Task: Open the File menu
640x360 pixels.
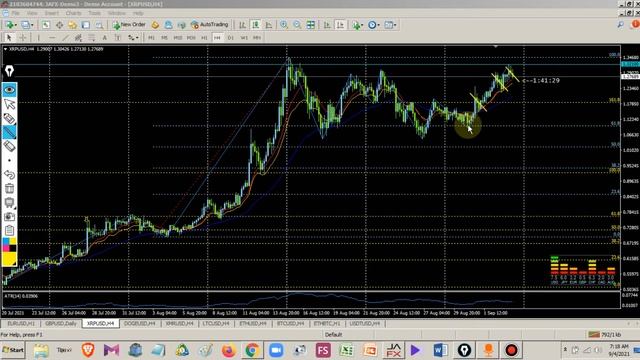Action: coord(16,13)
